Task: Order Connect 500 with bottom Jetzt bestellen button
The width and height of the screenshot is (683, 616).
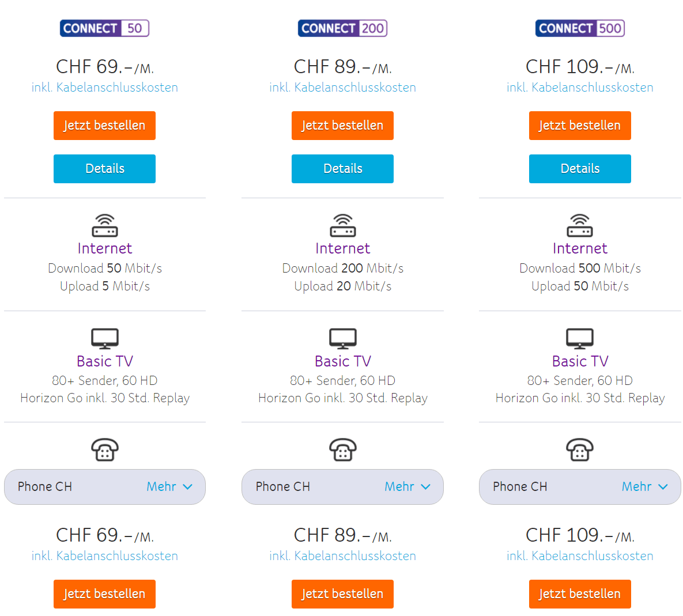Action: pos(580,594)
